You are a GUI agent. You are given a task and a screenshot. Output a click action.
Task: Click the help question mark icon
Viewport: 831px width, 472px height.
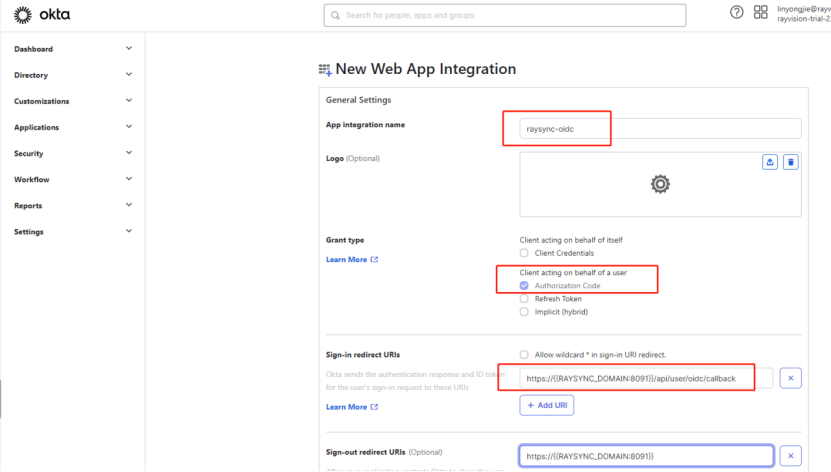(x=737, y=13)
